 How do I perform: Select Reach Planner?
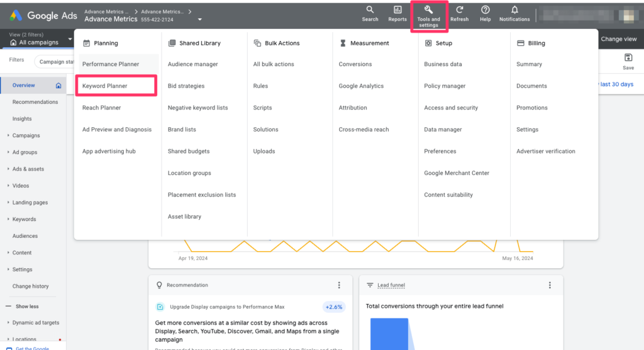[x=101, y=108]
